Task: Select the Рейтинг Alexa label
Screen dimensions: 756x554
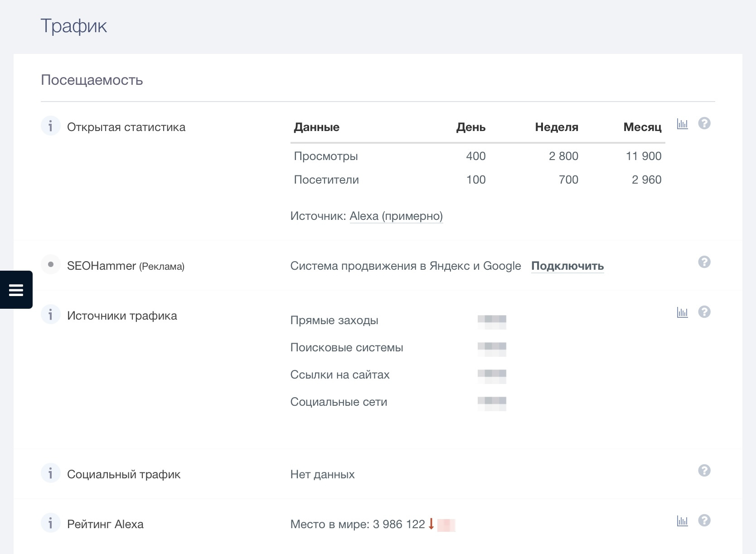Action: point(105,524)
